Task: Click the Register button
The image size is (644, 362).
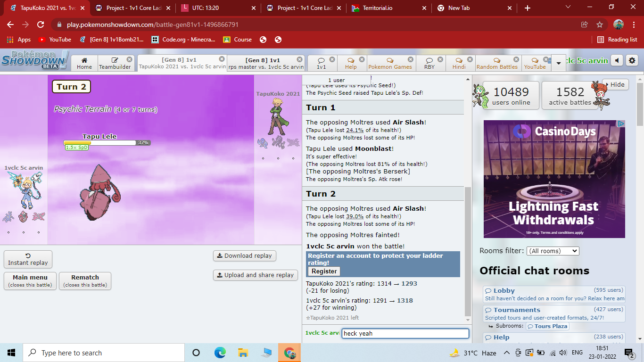Action: click(x=324, y=271)
